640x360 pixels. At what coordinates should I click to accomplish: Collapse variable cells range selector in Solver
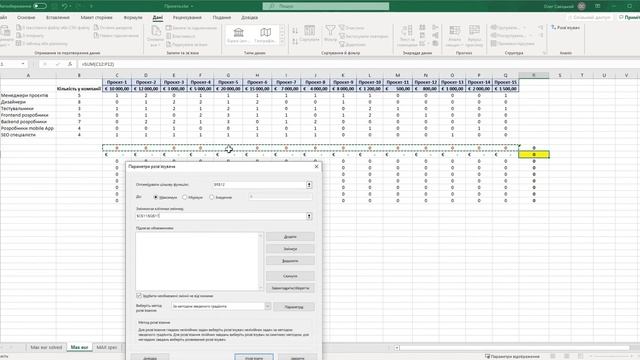(x=309, y=216)
